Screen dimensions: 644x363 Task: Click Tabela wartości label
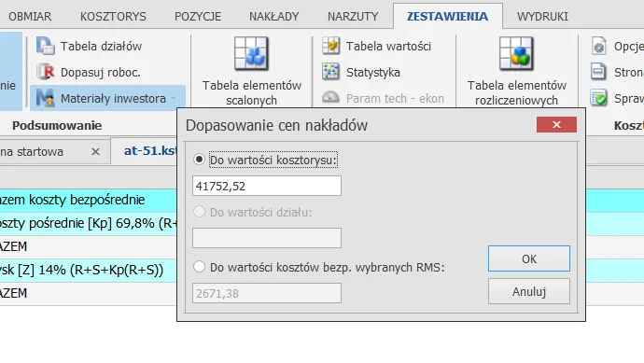[388, 47]
